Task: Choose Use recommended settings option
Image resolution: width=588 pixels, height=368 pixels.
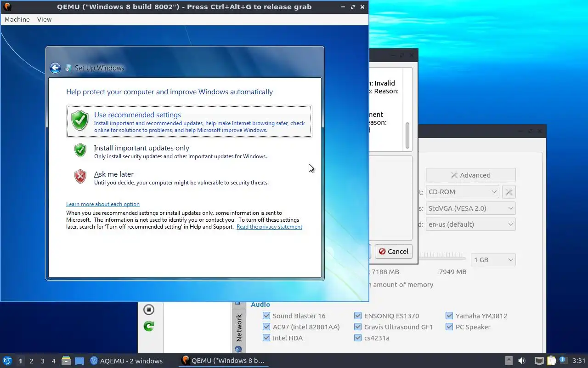Action: tap(189, 121)
